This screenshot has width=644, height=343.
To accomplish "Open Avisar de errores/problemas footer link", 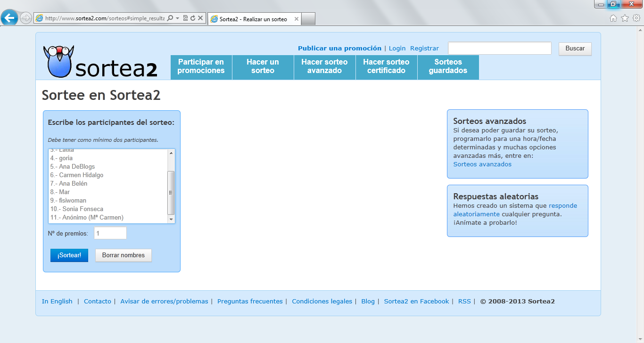I will pos(164,302).
